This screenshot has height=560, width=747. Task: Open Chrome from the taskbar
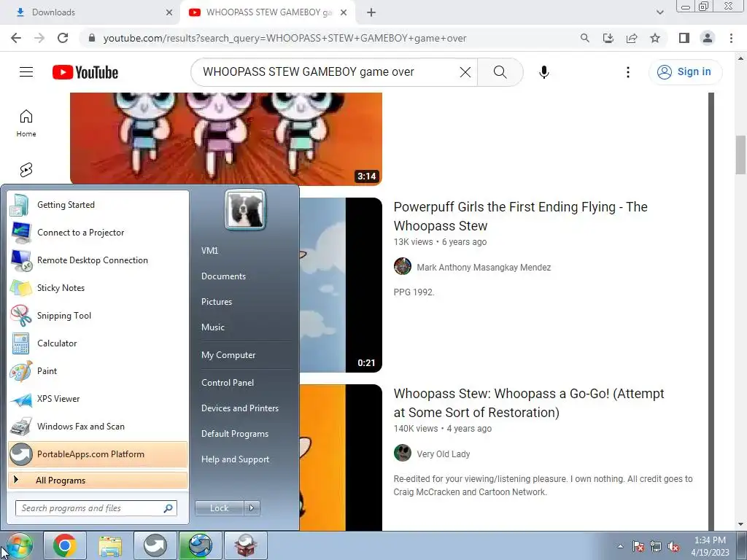[x=65, y=545]
